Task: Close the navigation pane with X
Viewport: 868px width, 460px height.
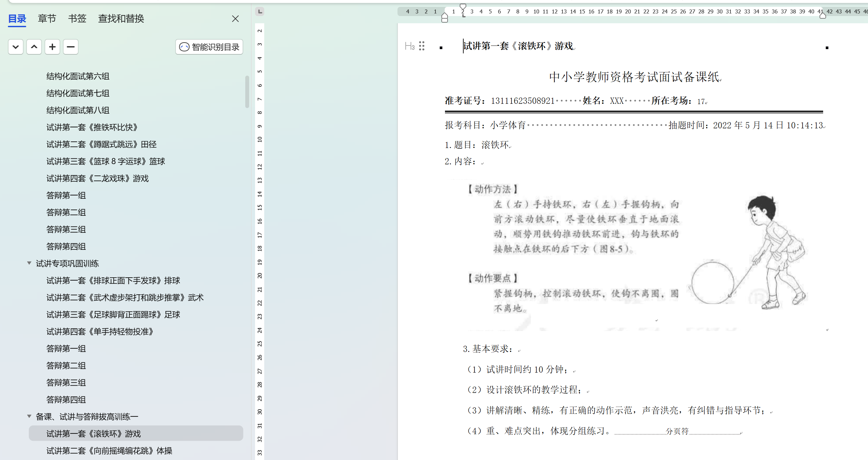Action: pos(235,19)
